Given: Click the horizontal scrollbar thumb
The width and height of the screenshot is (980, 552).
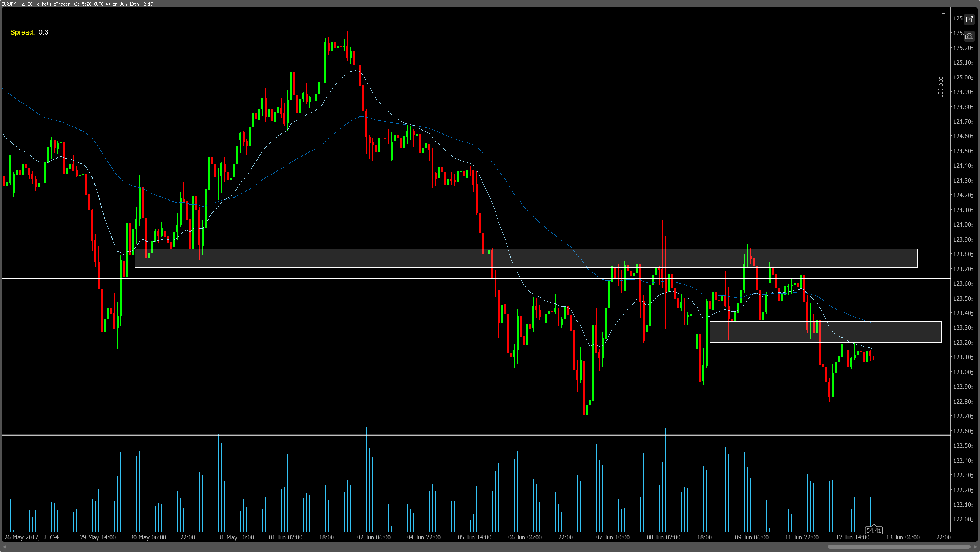Looking at the screenshot, I should [x=898, y=547].
